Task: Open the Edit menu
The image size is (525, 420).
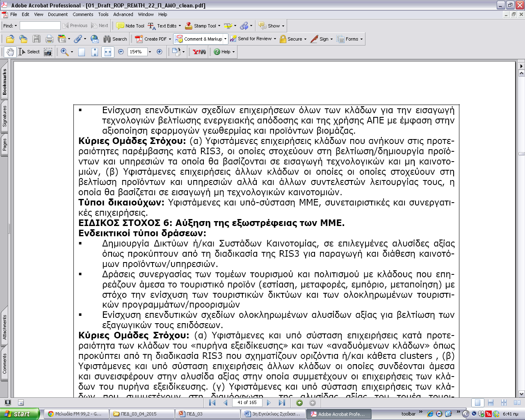Action: (25, 14)
